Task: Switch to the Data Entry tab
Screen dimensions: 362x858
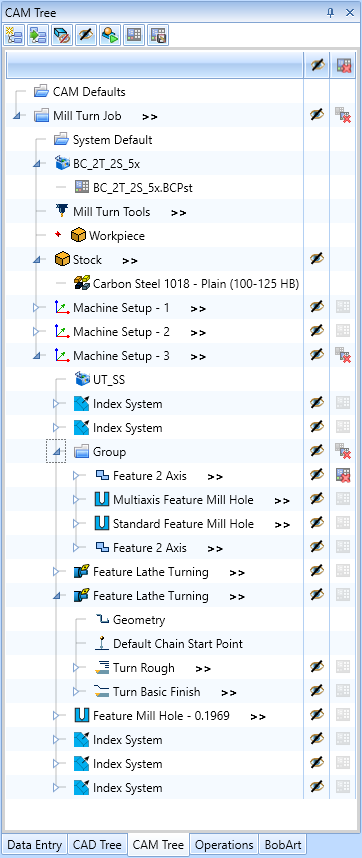Action: coord(35,844)
